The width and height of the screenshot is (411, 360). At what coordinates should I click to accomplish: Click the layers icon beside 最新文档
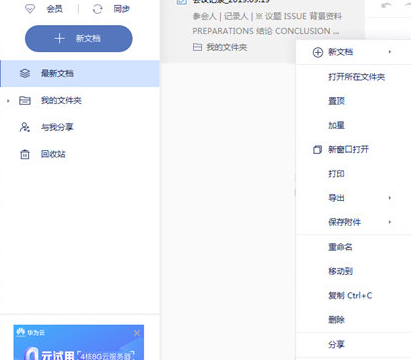pyautogui.click(x=25, y=73)
